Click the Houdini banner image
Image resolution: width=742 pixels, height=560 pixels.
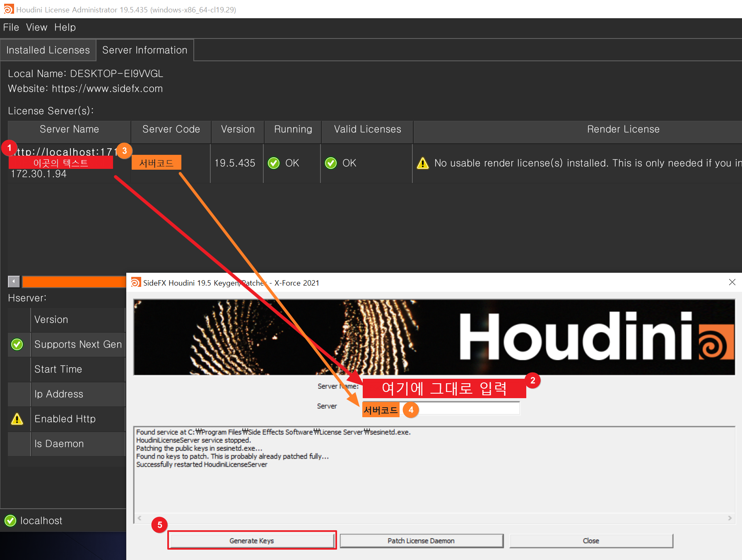(x=434, y=337)
